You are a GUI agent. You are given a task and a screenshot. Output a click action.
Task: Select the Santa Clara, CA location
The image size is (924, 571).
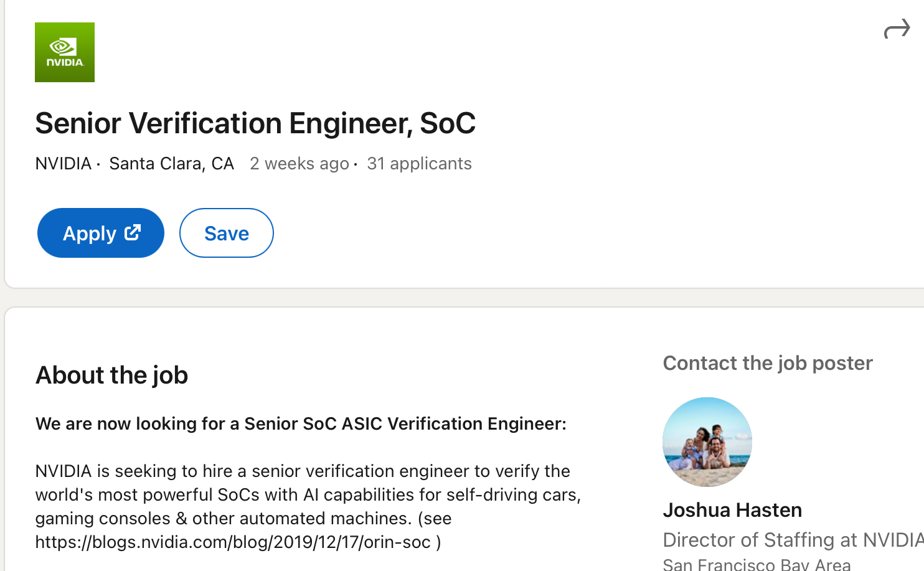pyautogui.click(x=171, y=164)
